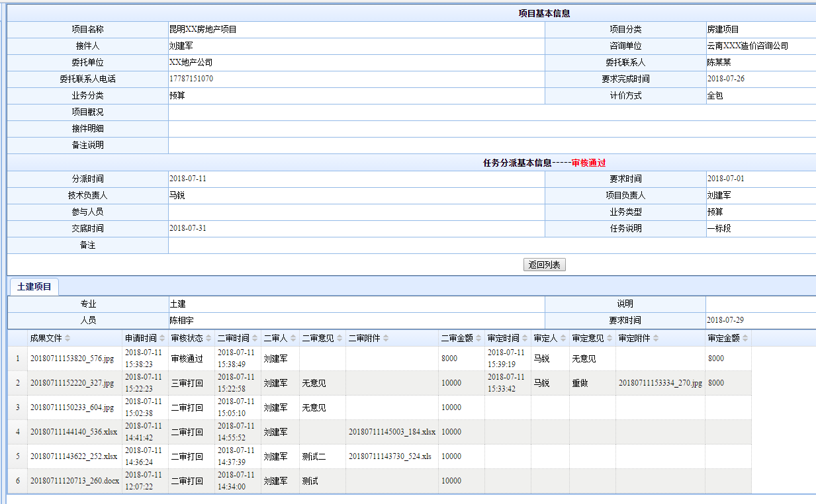The width and height of the screenshot is (816, 504).
Task: Click sort icon beside 审定金额 header
Action: click(x=745, y=339)
